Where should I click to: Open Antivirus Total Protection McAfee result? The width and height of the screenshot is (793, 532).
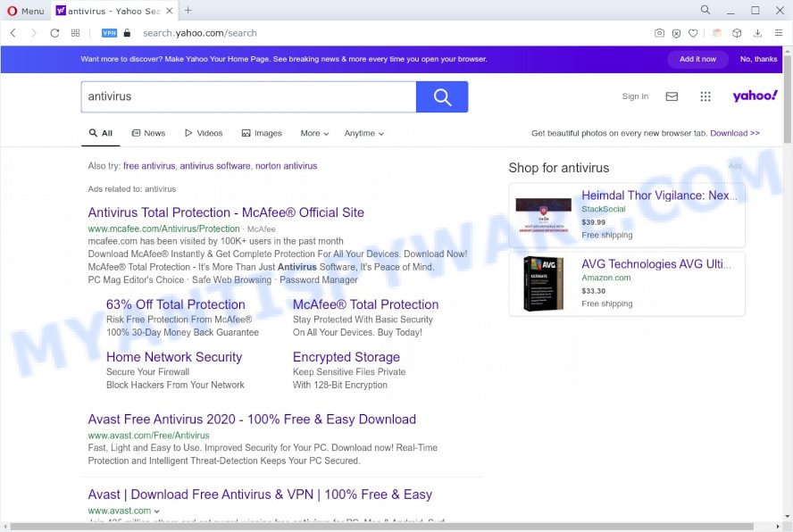click(x=226, y=212)
